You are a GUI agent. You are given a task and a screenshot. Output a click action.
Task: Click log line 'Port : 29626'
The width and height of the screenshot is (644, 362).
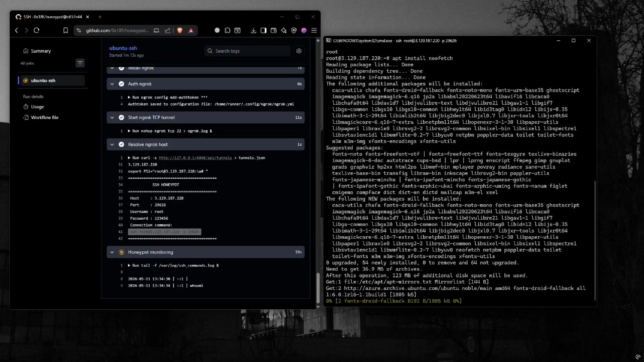148,205
